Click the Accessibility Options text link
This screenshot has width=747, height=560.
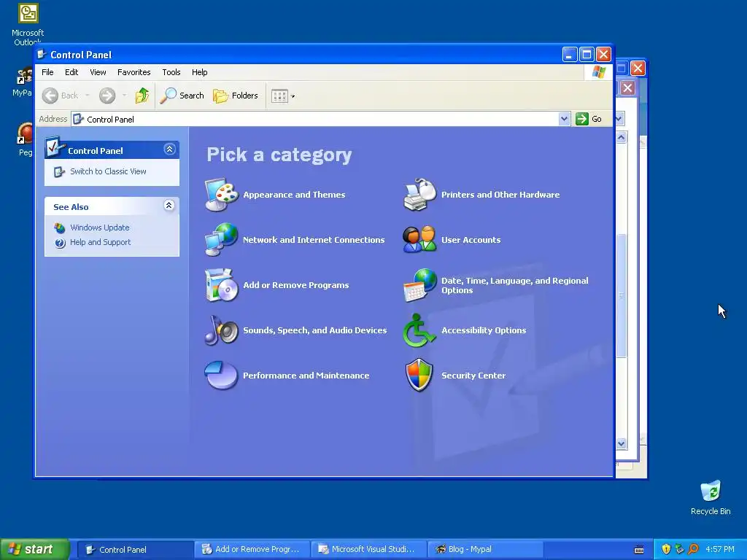point(484,330)
